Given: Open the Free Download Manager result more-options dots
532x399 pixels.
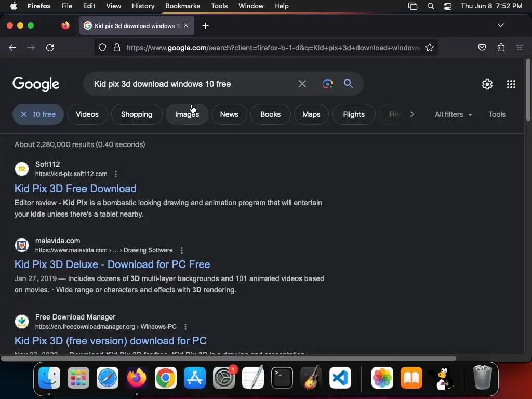Looking at the screenshot, I should pyautogui.click(x=185, y=327).
